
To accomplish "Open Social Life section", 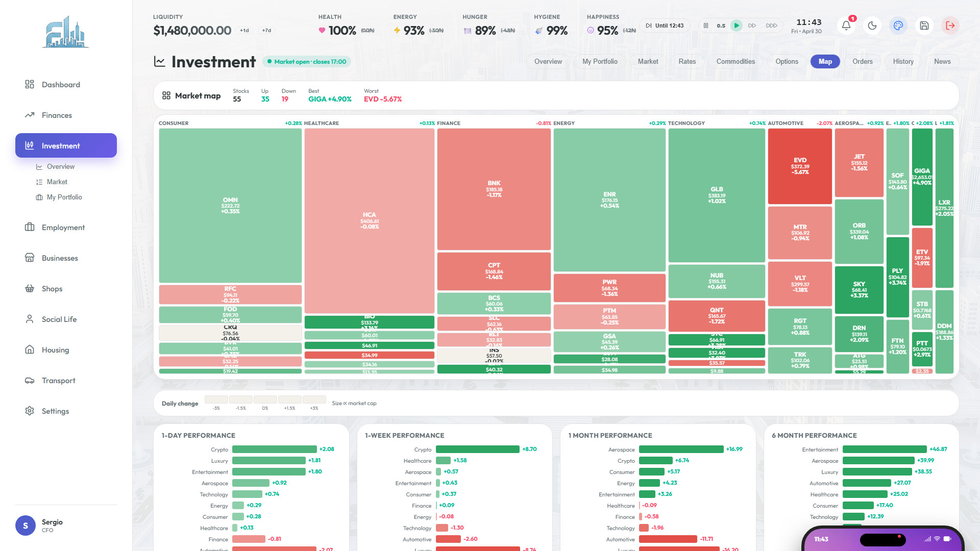I will click(x=66, y=319).
